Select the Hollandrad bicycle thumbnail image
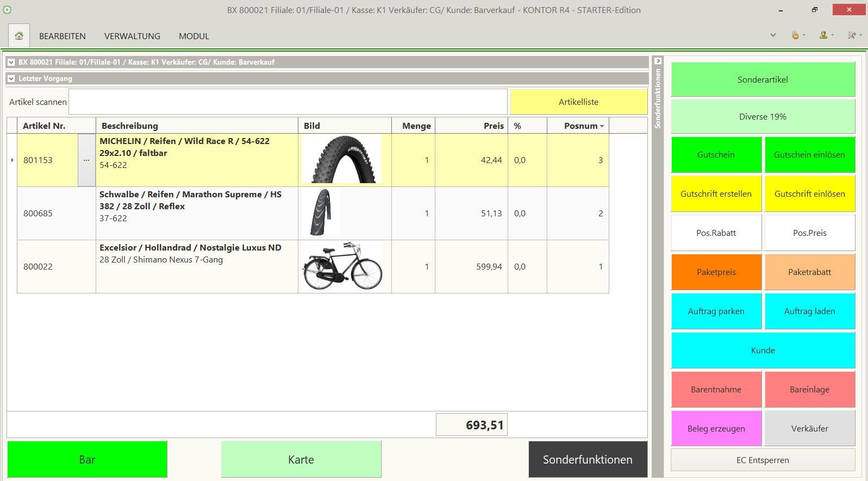This screenshot has height=481, width=868. (x=342, y=266)
